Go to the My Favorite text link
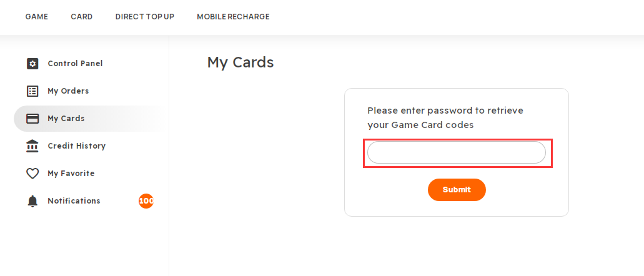Viewport: 644px width, 276px height. tap(71, 174)
